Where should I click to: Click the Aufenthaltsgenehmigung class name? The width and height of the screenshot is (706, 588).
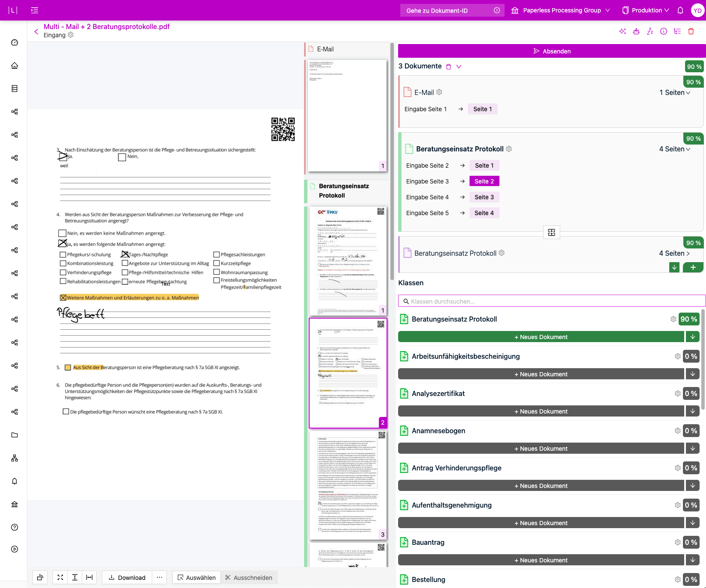tap(452, 505)
